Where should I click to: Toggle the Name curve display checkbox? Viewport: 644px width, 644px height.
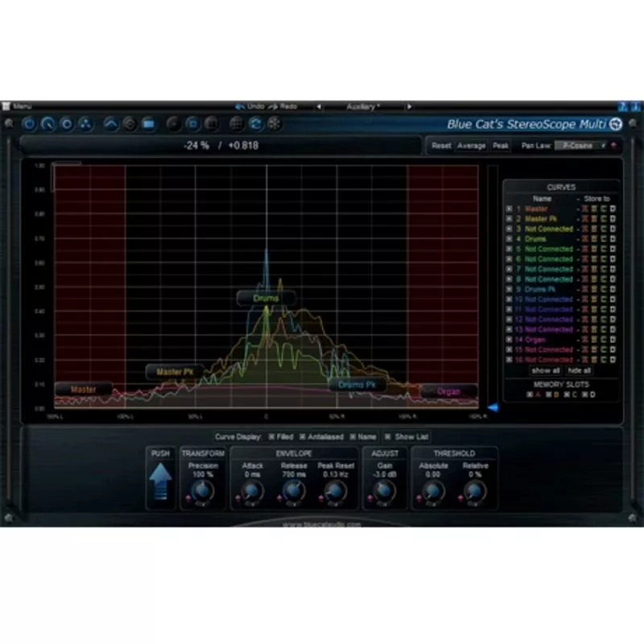click(353, 437)
